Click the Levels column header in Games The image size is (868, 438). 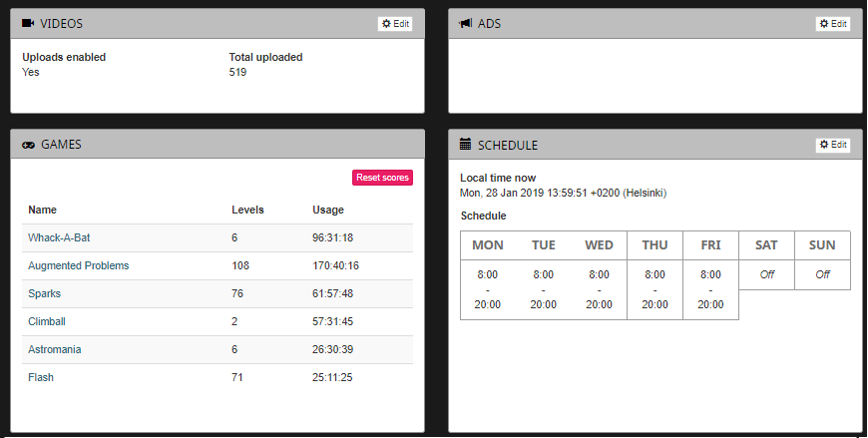tap(247, 210)
